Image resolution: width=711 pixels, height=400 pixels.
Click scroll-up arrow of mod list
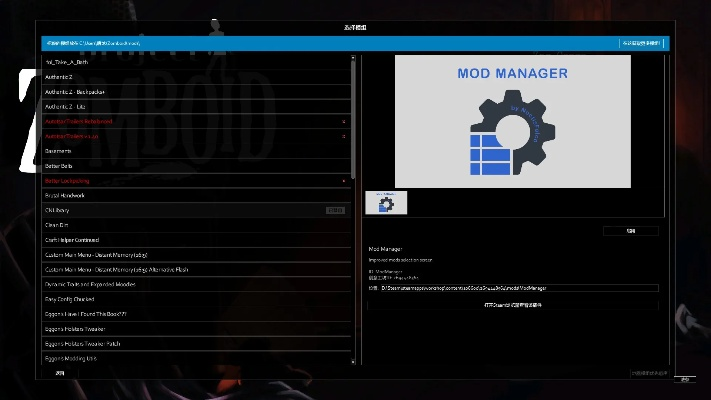coord(353,58)
